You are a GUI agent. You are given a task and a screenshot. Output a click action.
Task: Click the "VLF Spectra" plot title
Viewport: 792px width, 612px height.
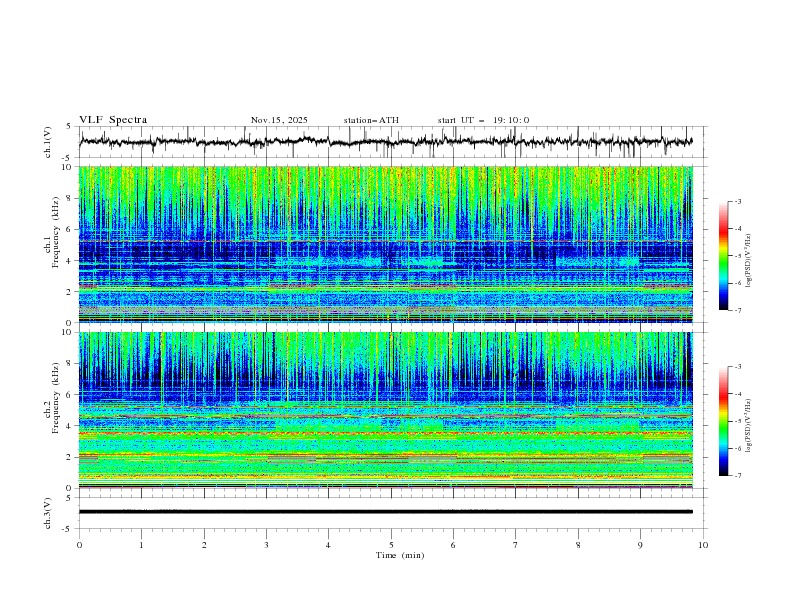[113, 120]
